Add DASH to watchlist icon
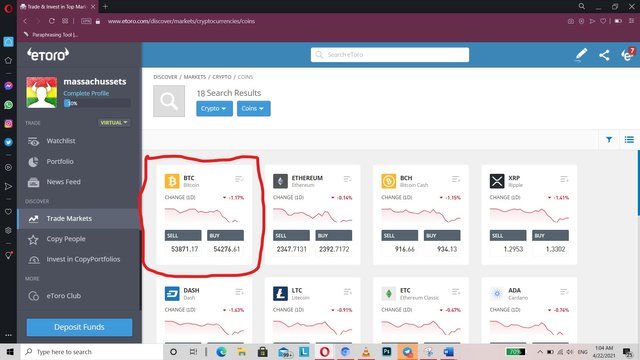Image resolution: width=640 pixels, height=360 pixels. click(239, 292)
